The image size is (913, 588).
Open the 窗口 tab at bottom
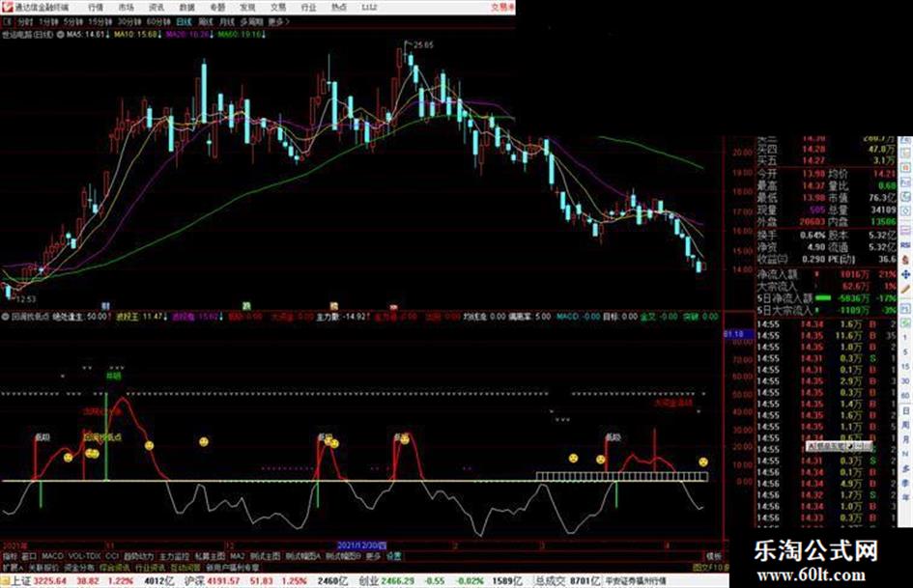point(29,556)
